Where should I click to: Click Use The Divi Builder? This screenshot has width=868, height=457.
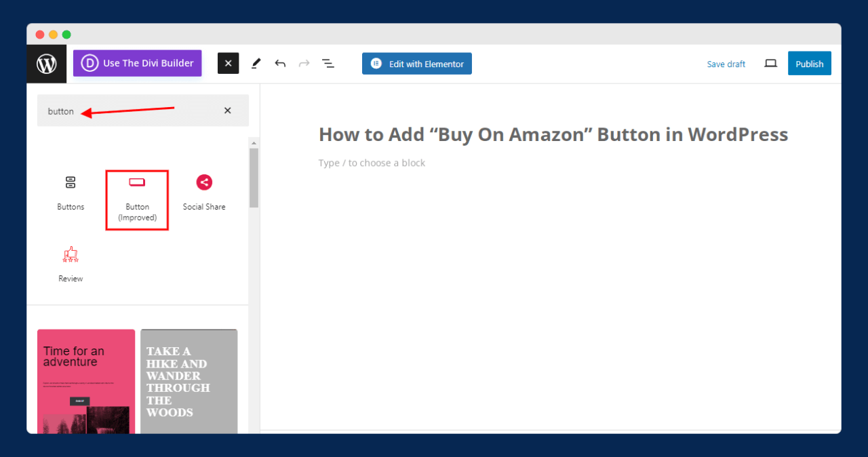137,63
